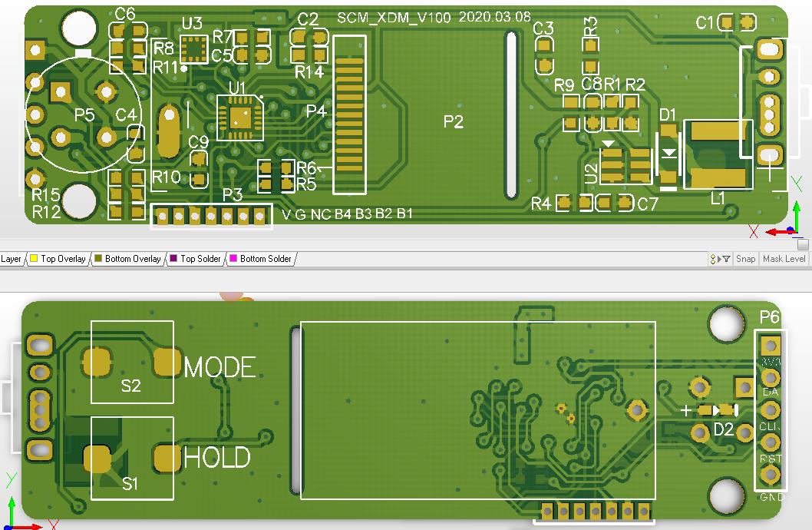Click the selection filter funnel icon
The width and height of the screenshot is (812, 530).
click(725, 259)
